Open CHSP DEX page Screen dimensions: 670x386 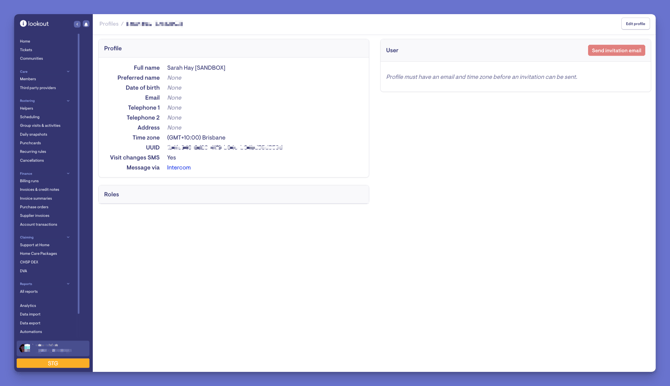click(x=29, y=262)
